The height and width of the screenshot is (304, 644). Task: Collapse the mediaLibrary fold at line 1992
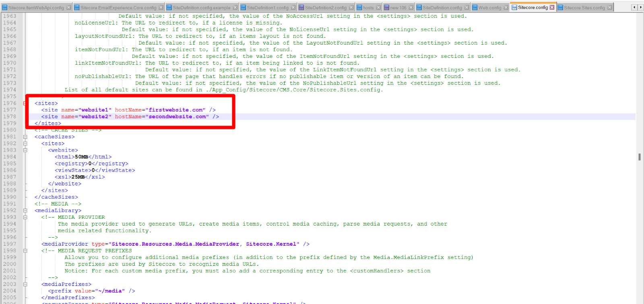point(25,210)
